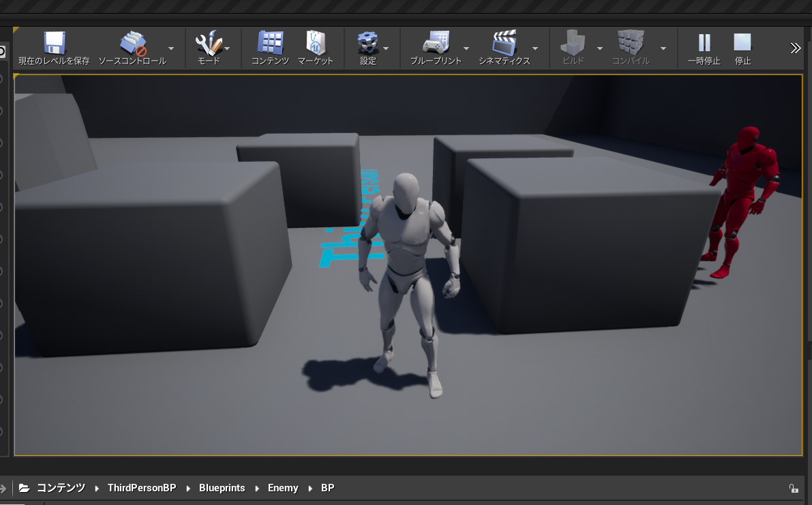Click the save current level floppy icon
The height and width of the screenshot is (505, 812).
pos(55,43)
